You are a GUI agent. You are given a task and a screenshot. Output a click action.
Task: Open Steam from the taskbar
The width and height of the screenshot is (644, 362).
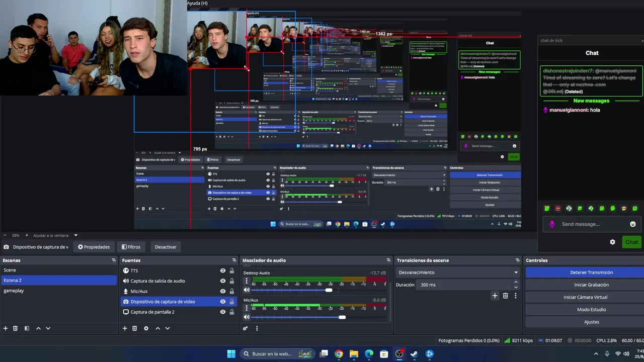pos(414,354)
